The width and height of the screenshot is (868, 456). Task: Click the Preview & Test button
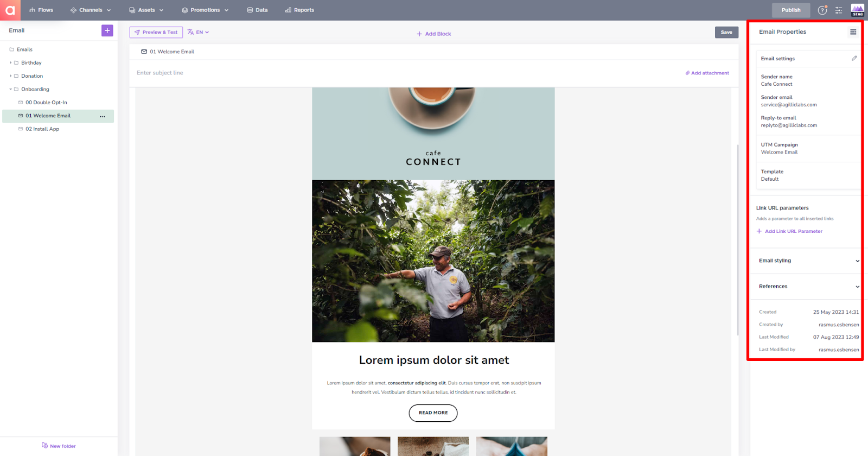point(156,33)
